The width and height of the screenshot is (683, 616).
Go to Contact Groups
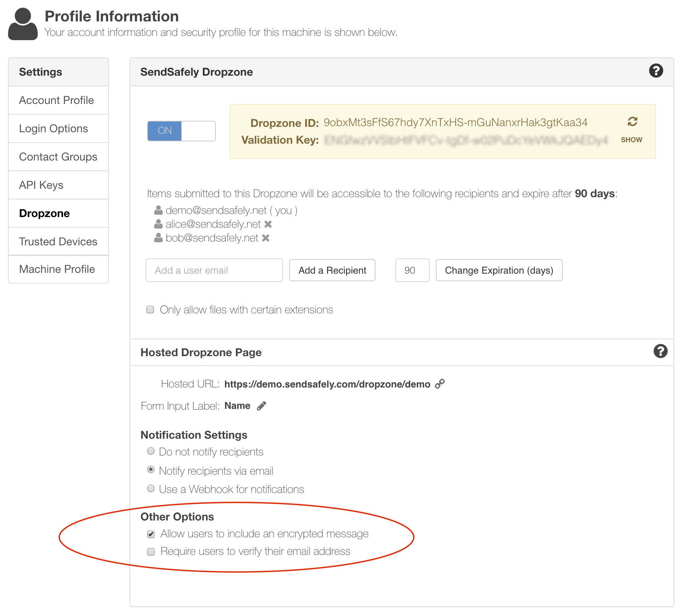[x=58, y=157]
